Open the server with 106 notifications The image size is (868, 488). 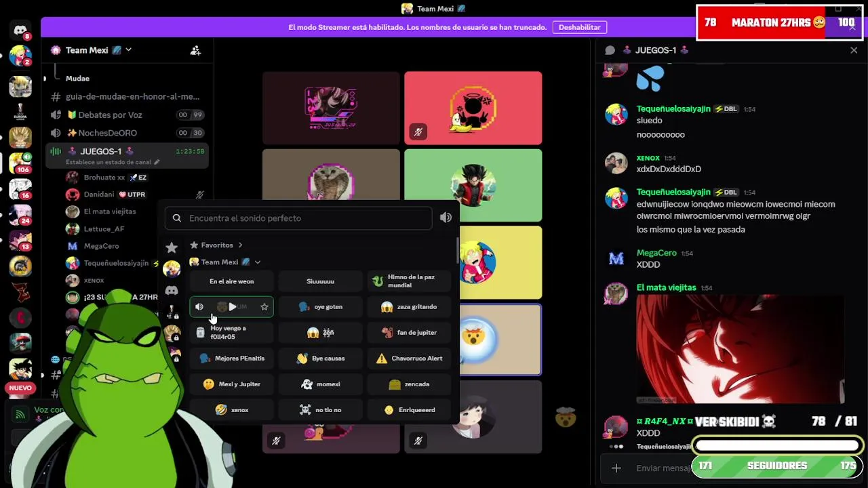[x=20, y=163]
